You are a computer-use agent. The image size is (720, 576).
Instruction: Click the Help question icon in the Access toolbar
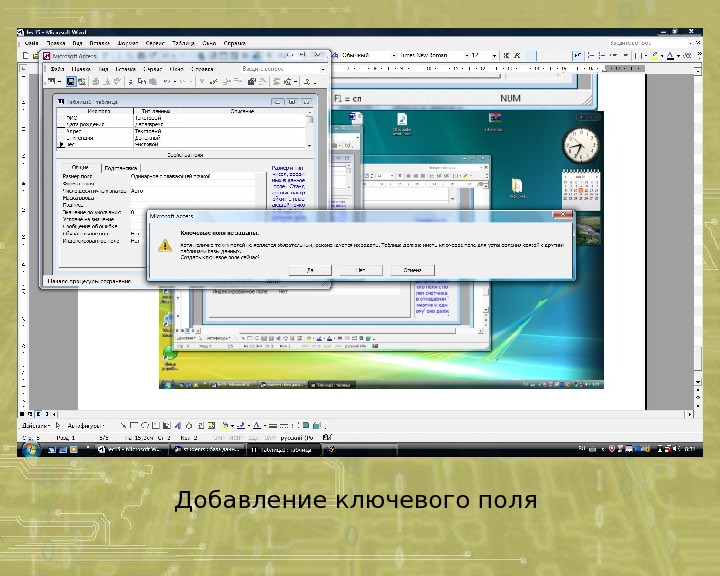307,81
